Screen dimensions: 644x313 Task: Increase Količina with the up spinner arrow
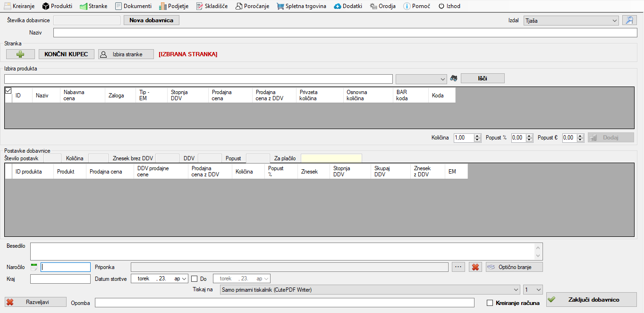(477, 136)
